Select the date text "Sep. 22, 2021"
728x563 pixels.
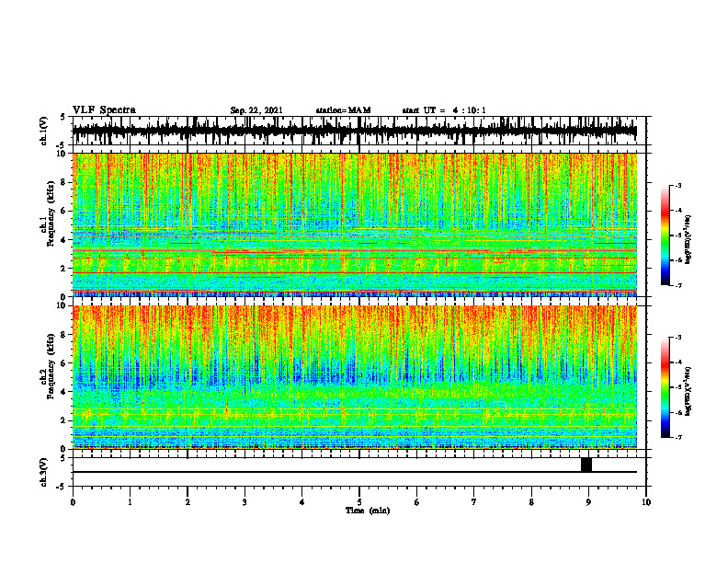[256, 110]
